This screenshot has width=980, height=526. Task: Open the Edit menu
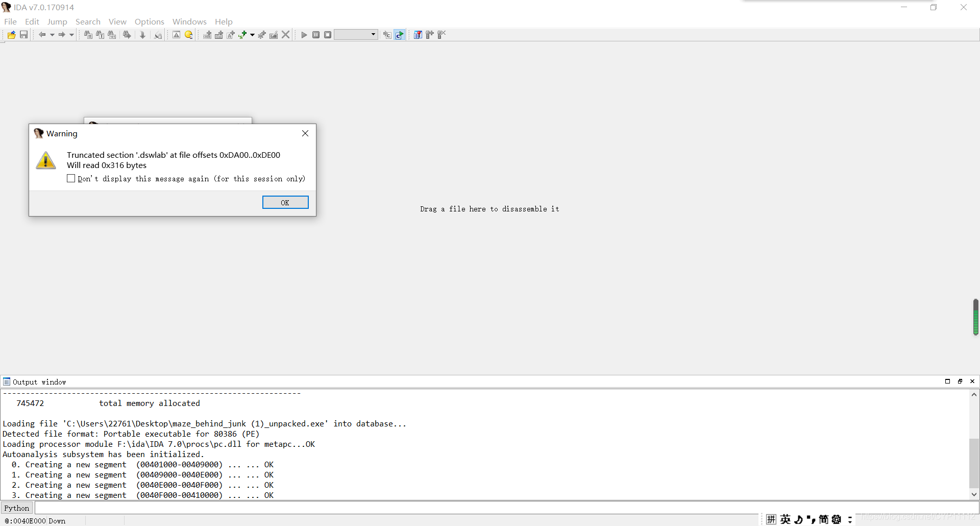32,21
